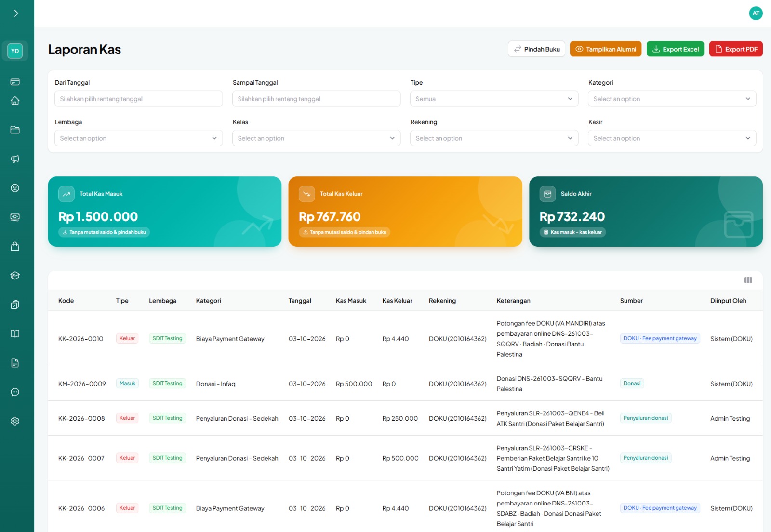Screen dimensions: 771x532
Task: Toggle table column visibility icon
Action: [x=748, y=280]
